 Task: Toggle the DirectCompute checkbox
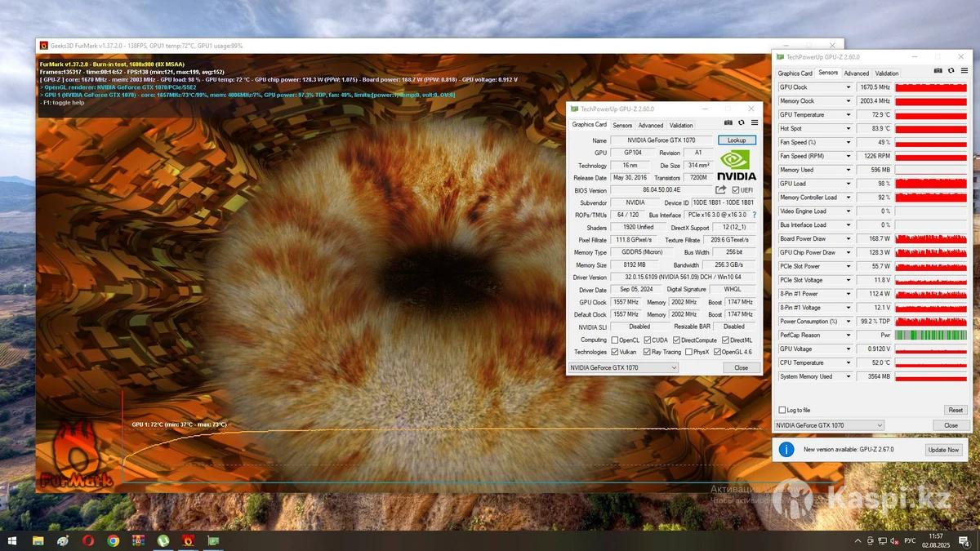pyautogui.click(x=675, y=340)
